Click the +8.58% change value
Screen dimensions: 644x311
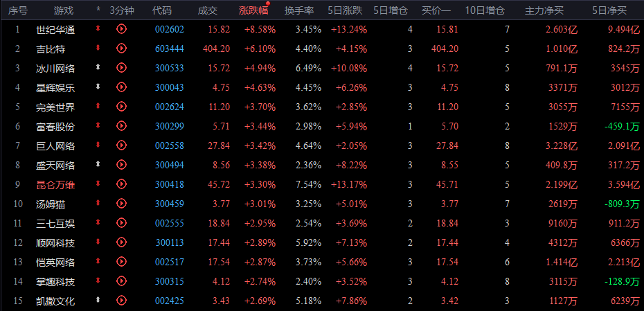[x=260, y=30]
